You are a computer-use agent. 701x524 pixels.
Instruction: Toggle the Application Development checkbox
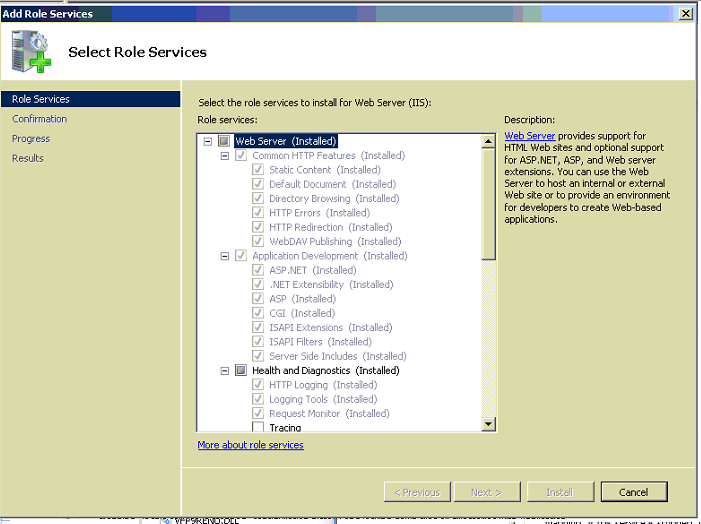[241, 256]
